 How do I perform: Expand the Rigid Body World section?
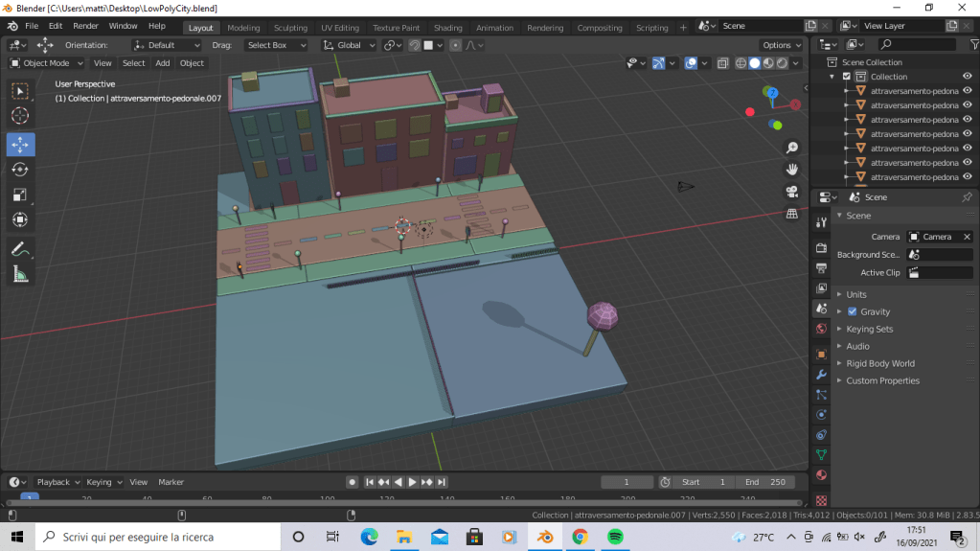879,363
